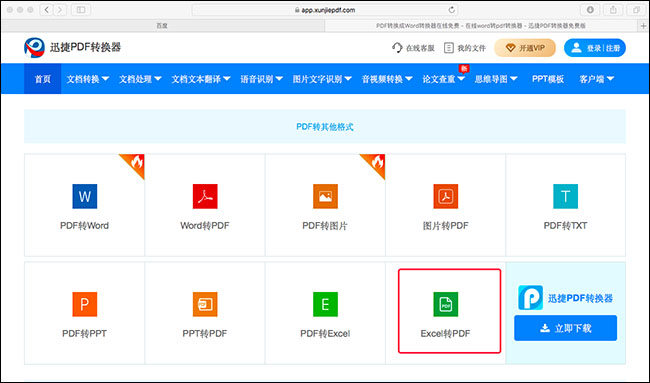Toggle the Safari sidebar button
Viewport: 650px width, 383px height.
click(81, 10)
